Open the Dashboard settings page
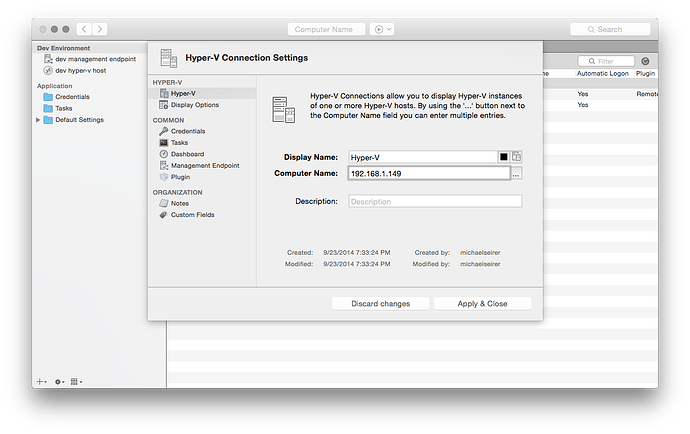This screenshot has width=690, height=434. pyautogui.click(x=186, y=154)
